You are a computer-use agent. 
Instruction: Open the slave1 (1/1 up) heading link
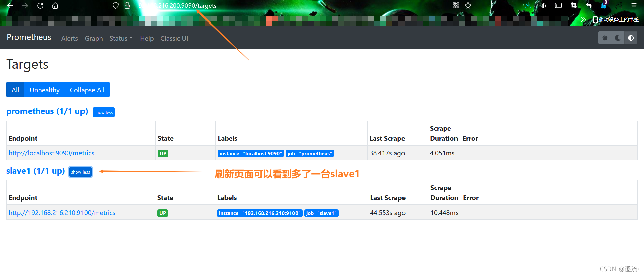coord(36,171)
